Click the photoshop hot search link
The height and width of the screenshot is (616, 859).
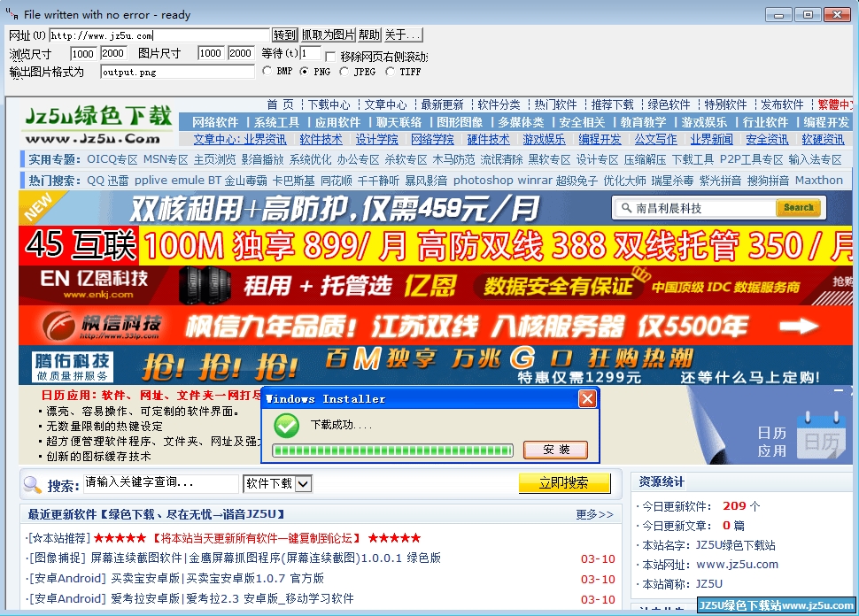pos(483,181)
